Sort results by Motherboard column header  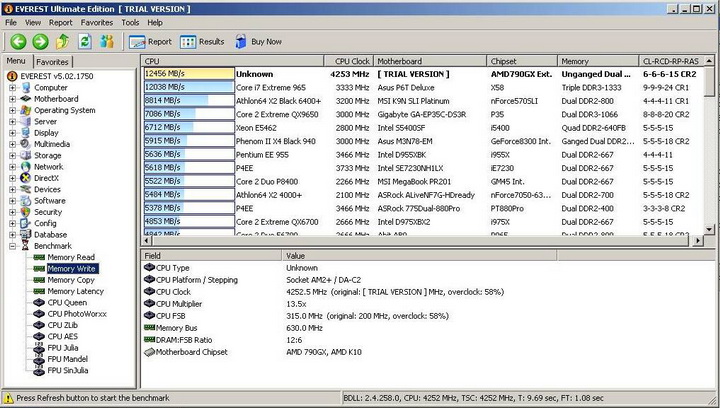click(x=430, y=61)
